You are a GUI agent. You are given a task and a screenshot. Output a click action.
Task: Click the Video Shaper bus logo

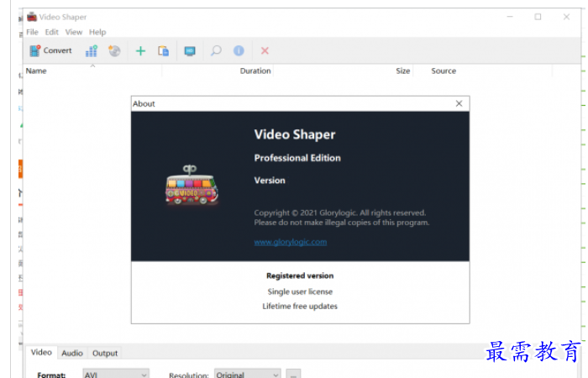pos(192,185)
